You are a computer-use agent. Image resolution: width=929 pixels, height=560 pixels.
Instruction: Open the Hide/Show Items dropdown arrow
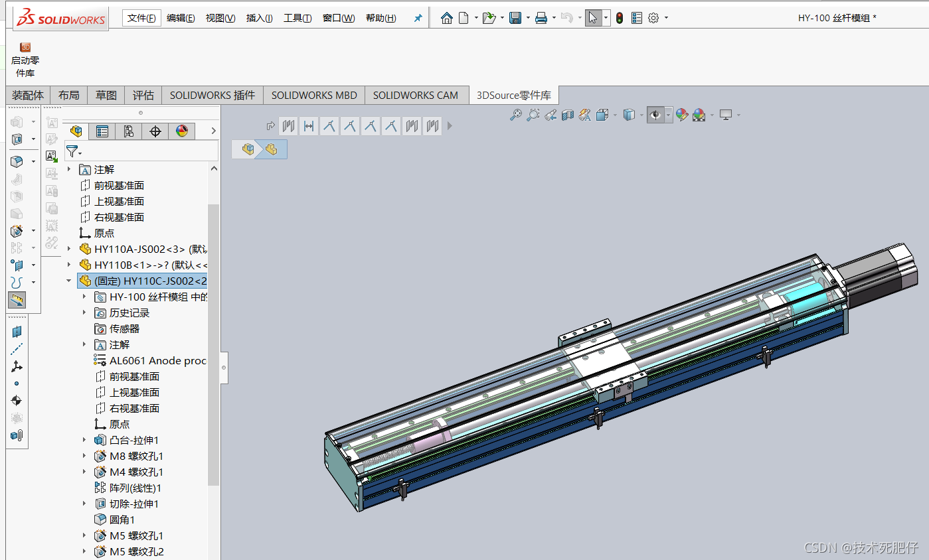pos(669,115)
